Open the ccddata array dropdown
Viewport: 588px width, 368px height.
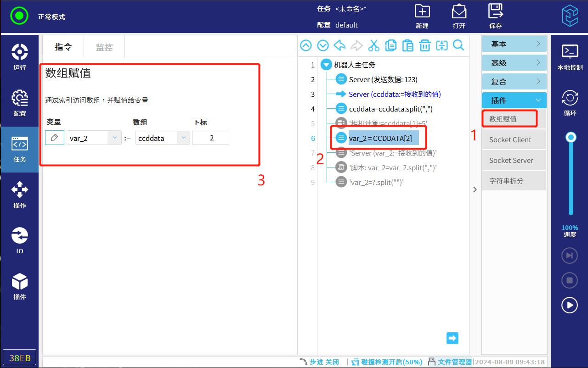click(x=183, y=138)
